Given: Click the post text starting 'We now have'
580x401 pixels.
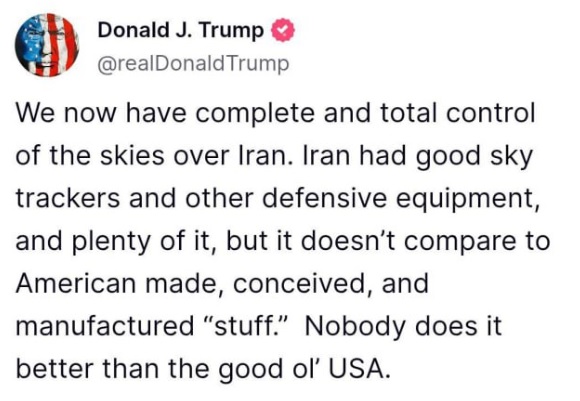Looking at the screenshot, I should [x=283, y=240].
